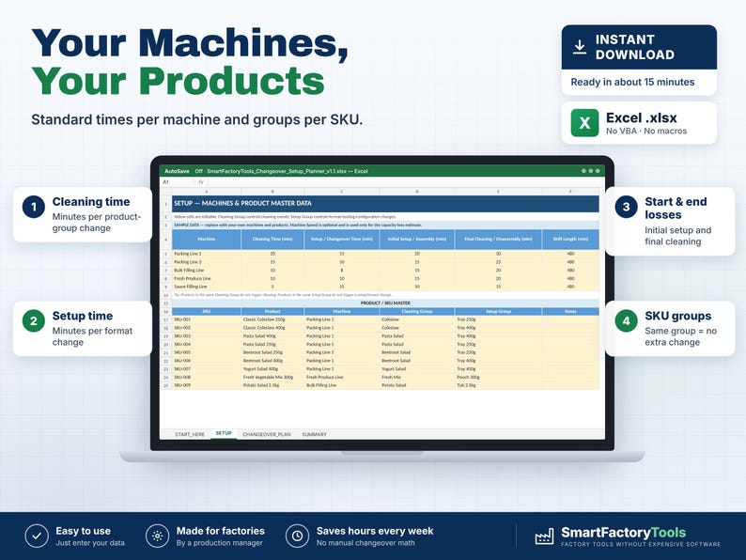
Task: Select column header A
Action: click(207, 192)
